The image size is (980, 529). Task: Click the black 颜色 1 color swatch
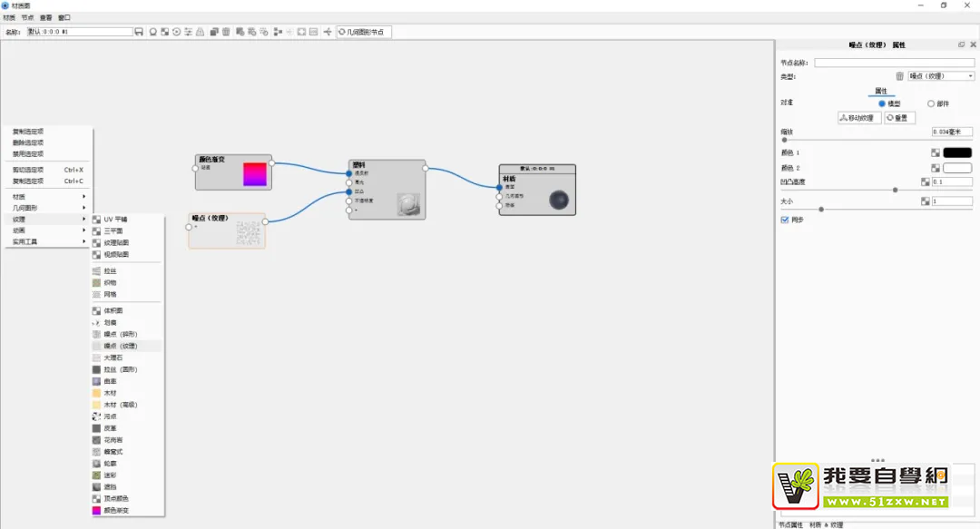pos(957,153)
